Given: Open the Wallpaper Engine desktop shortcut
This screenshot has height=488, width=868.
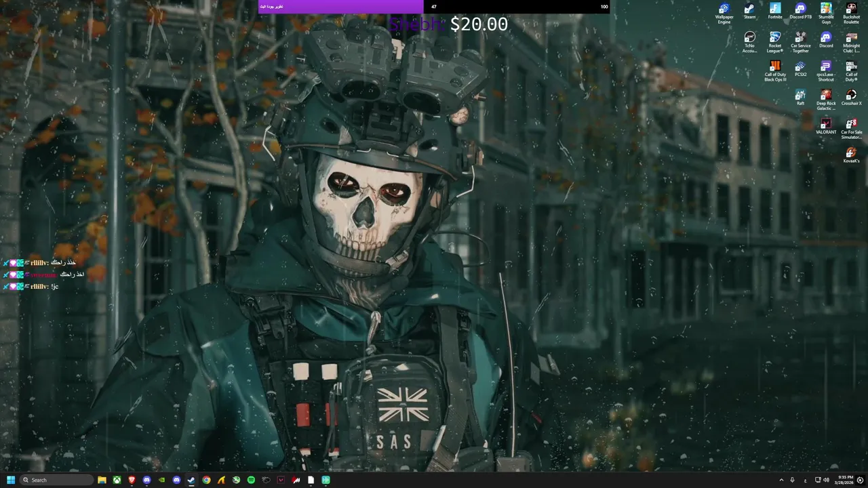Looking at the screenshot, I should tap(724, 14).
